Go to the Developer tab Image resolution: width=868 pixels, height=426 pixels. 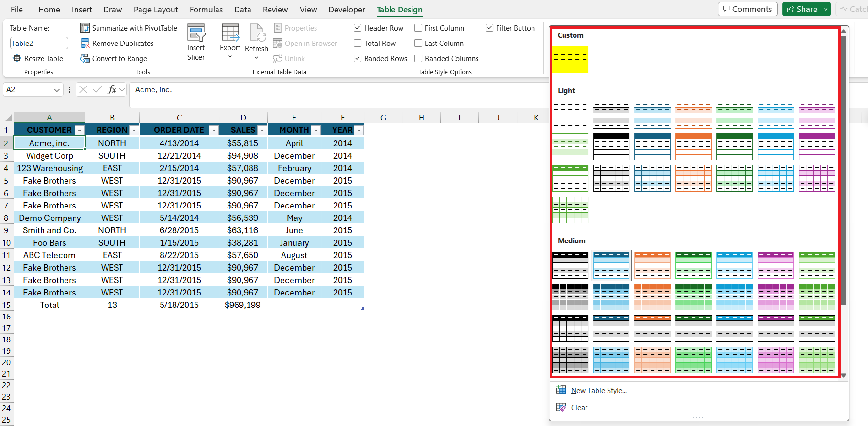click(347, 10)
